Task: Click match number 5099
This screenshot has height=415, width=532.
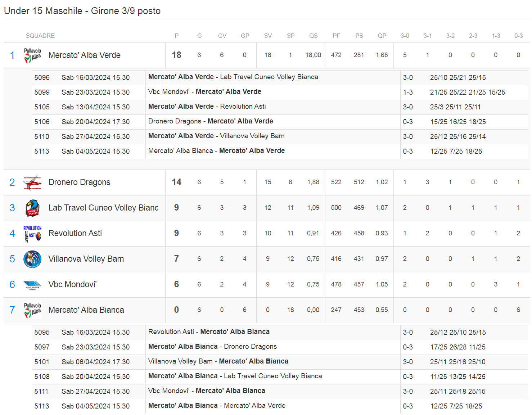Action: (42, 93)
